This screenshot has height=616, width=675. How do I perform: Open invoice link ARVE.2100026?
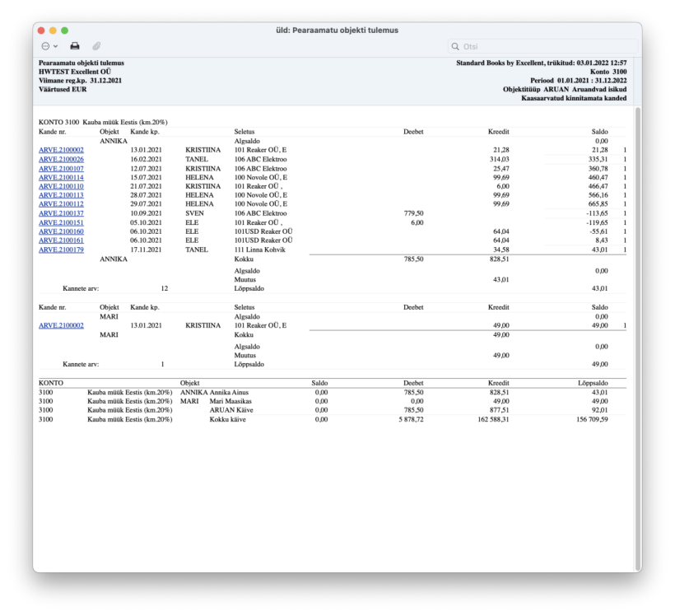[61, 160]
